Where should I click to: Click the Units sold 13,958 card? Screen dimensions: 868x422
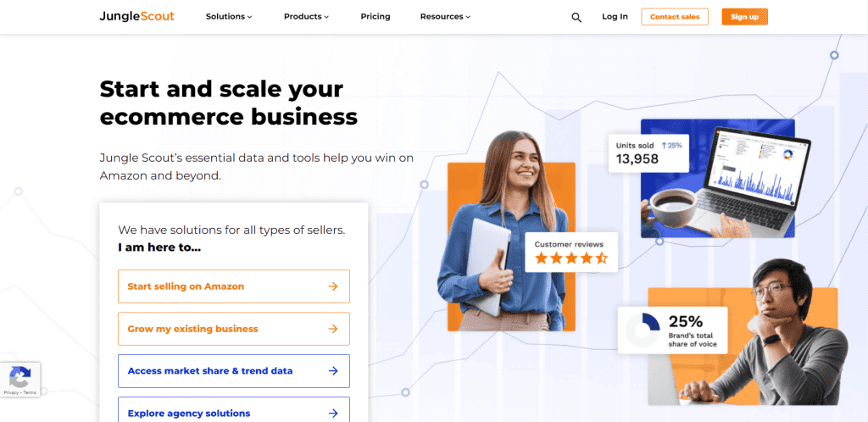pyautogui.click(x=648, y=153)
